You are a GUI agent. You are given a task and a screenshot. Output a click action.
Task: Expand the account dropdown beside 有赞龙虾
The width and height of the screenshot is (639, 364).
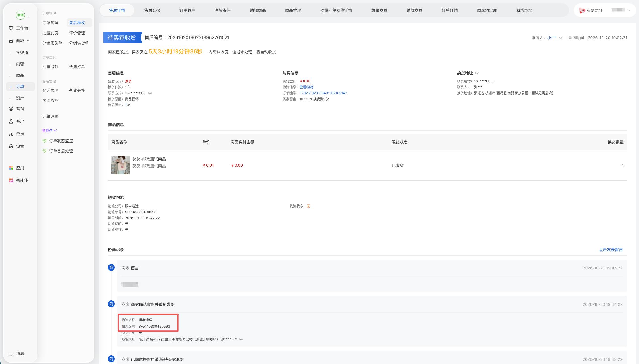coord(629,11)
